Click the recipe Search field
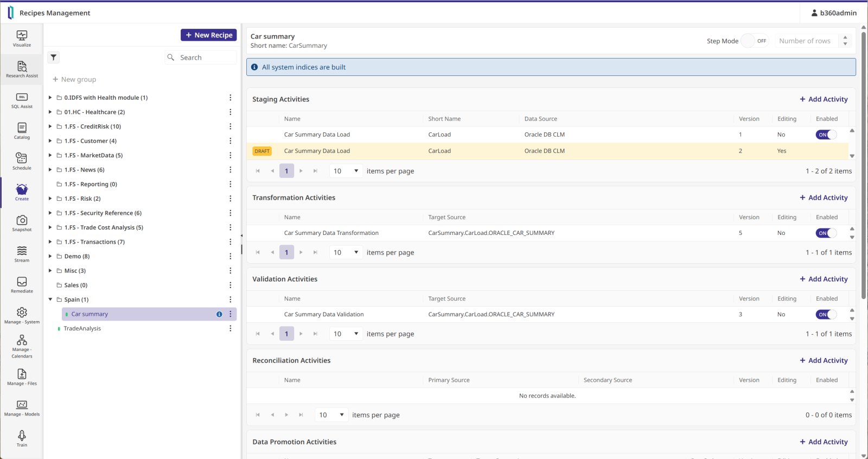Viewport: 868px width, 459px height. point(206,58)
